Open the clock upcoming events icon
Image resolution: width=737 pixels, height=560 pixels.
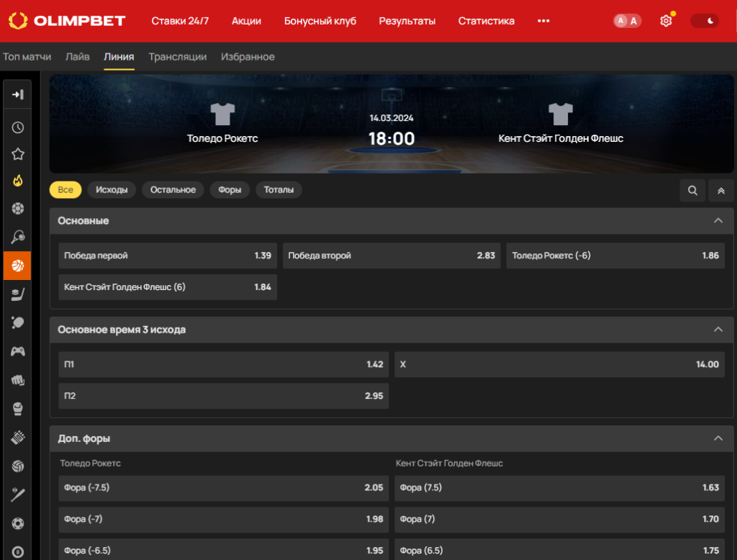point(17,127)
